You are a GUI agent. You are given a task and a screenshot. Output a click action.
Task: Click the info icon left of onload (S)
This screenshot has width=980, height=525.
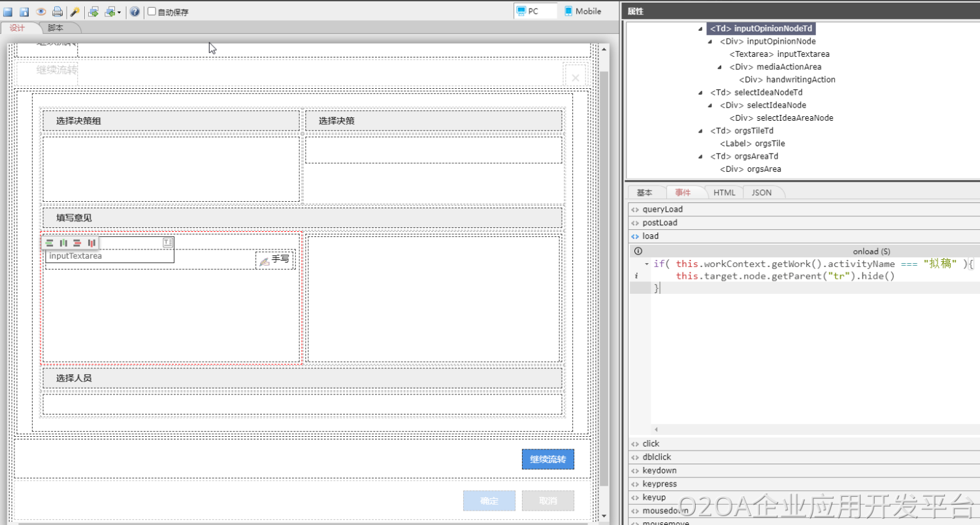tap(638, 251)
